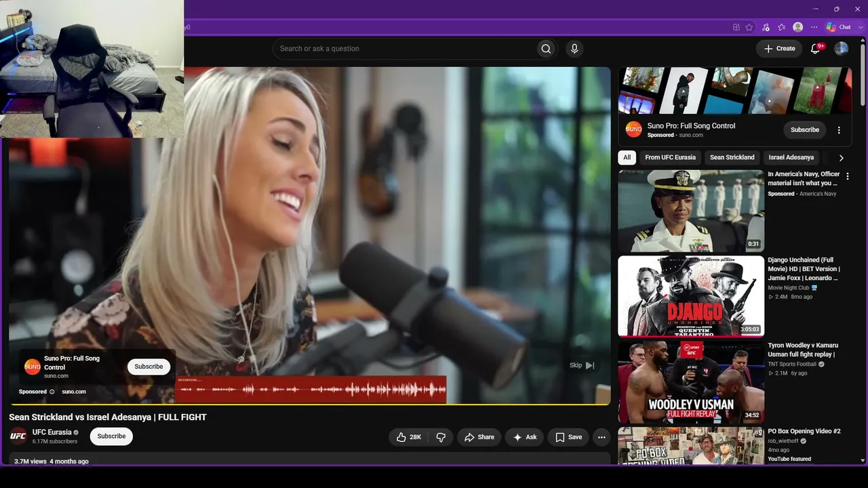Image resolution: width=868 pixels, height=488 pixels.
Task: Click the Movie Night Club channel name
Action: pyautogui.click(x=789, y=287)
